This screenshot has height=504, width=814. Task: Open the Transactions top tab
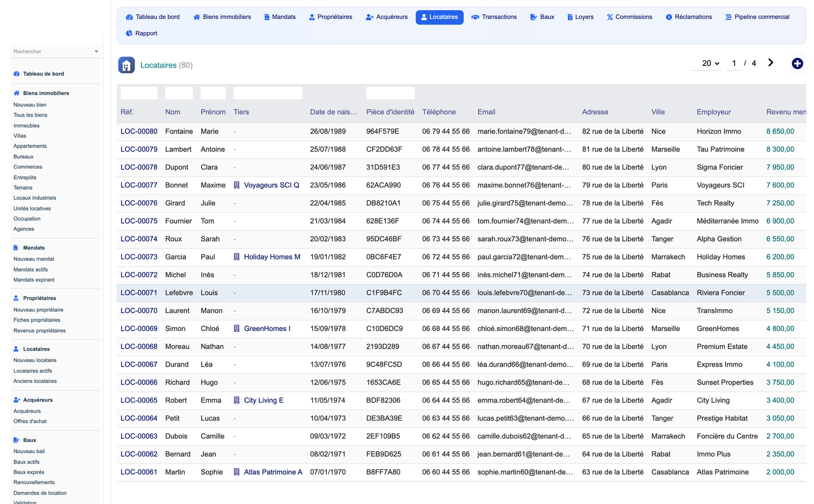(494, 17)
